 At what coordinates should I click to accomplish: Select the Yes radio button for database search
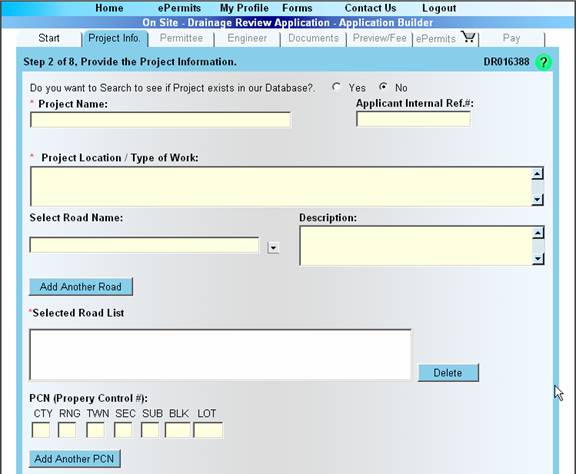coord(336,87)
